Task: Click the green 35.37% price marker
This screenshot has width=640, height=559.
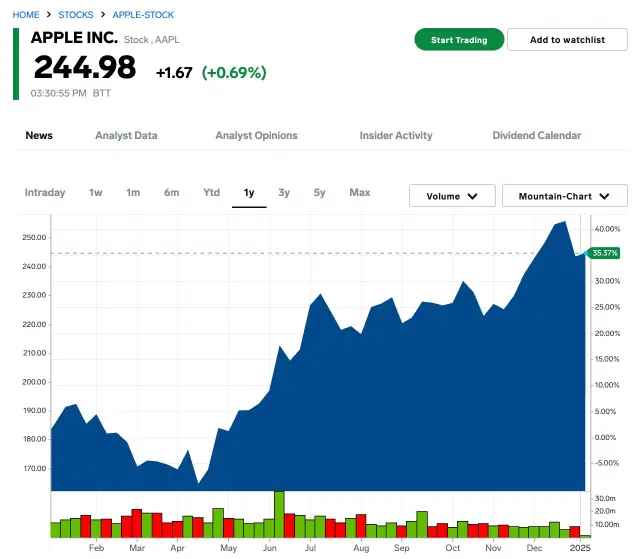Action: pyautogui.click(x=603, y=253)
